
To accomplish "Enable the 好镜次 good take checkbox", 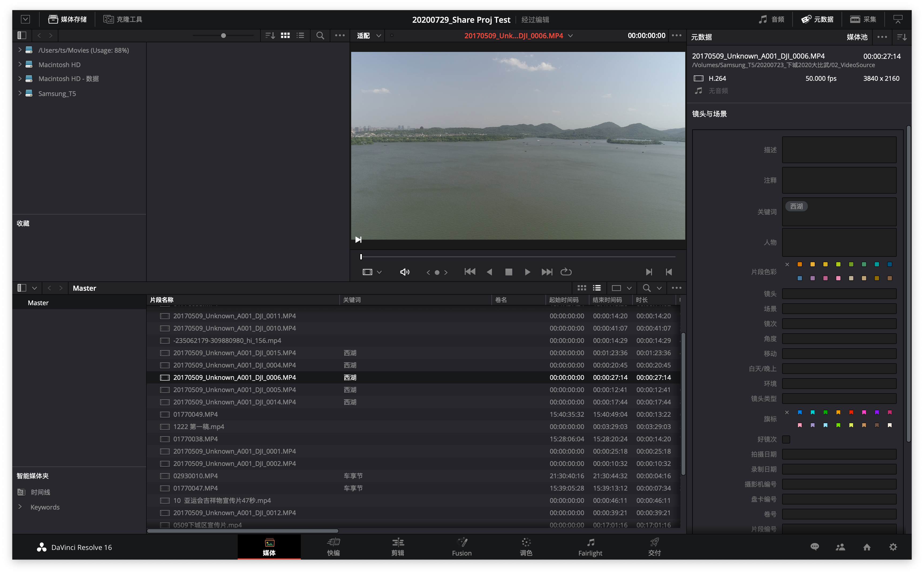I will [786, 439].
